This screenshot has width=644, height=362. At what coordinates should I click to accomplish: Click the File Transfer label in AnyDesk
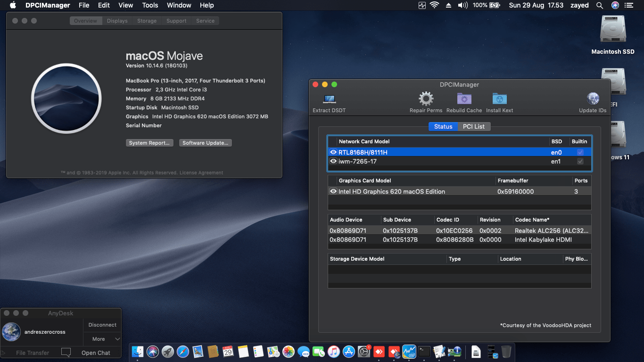(33, 353)
